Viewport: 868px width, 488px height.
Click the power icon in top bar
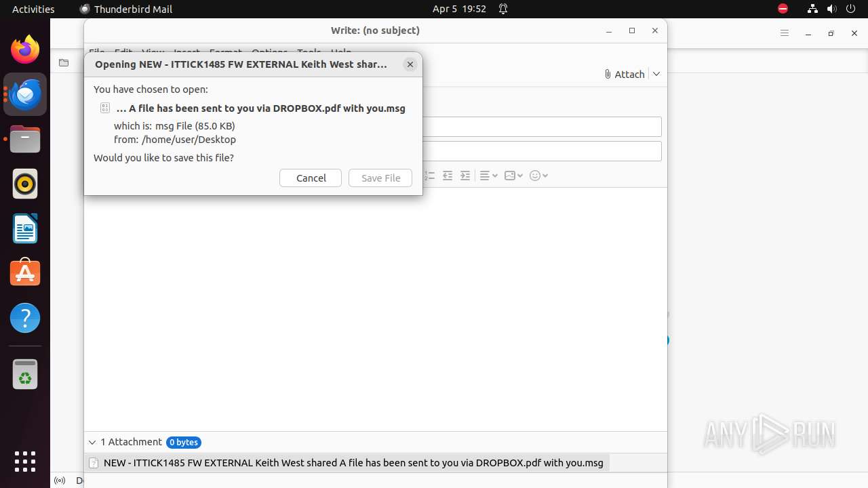click(x=851, y=9)
